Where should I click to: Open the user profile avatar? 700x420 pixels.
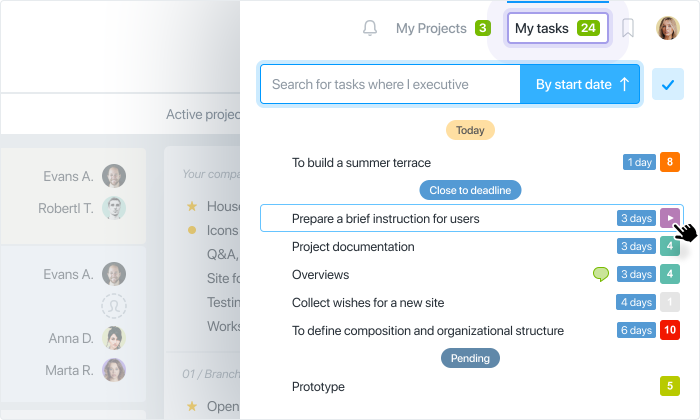click(667, 28)
